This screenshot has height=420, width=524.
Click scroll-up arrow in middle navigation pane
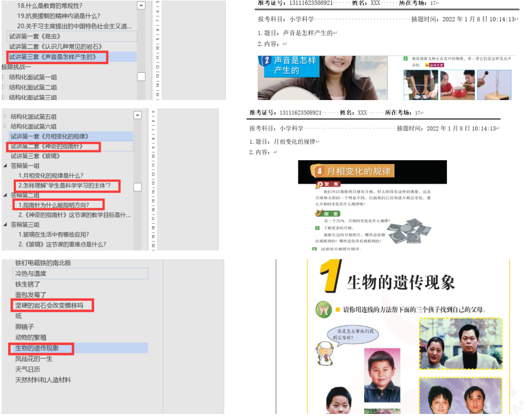138,116
